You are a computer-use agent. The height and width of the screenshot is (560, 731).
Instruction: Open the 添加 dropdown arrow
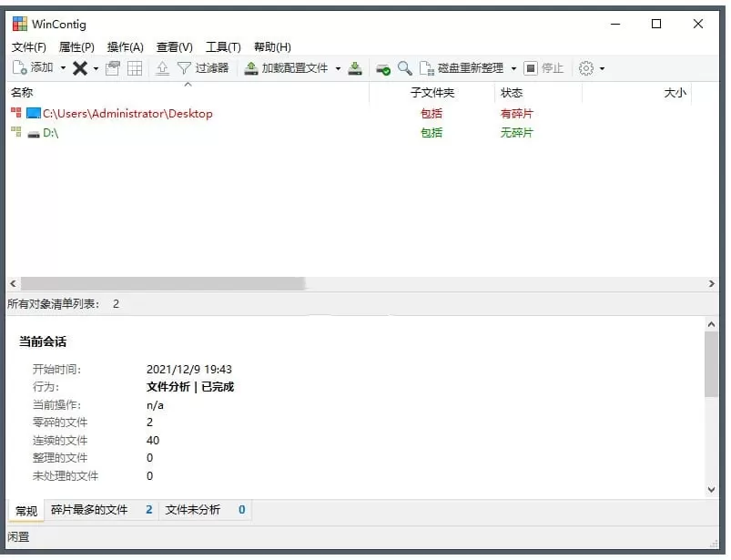(63, 68)
